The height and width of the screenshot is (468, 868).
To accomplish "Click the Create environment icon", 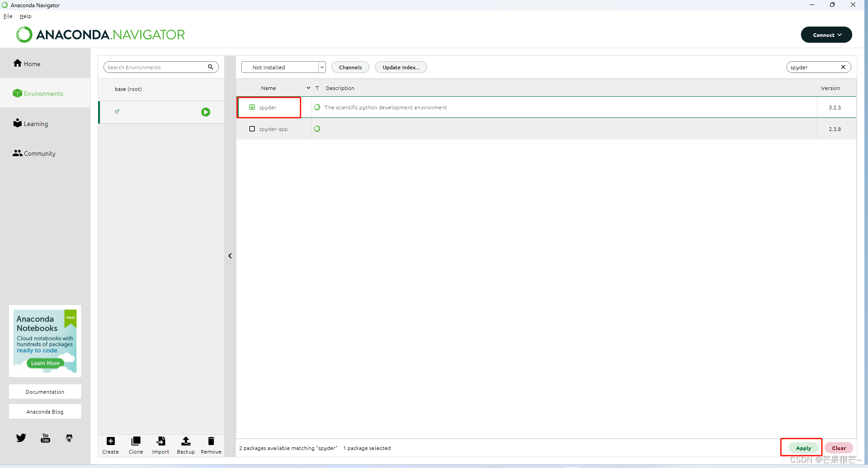I will [110, 445].
